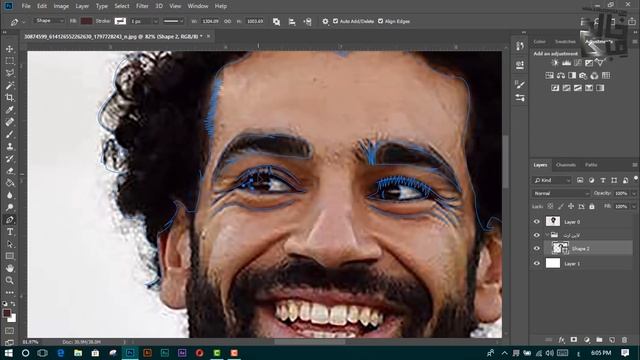The image size is (640, 360).
Task: Select the Healing Brush tool
Action: [9, 122]
